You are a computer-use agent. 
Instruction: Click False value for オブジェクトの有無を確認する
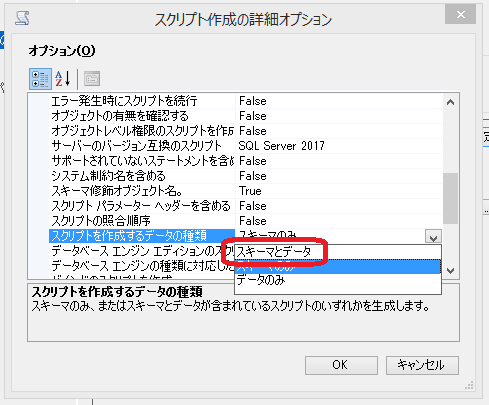point(339,116)
